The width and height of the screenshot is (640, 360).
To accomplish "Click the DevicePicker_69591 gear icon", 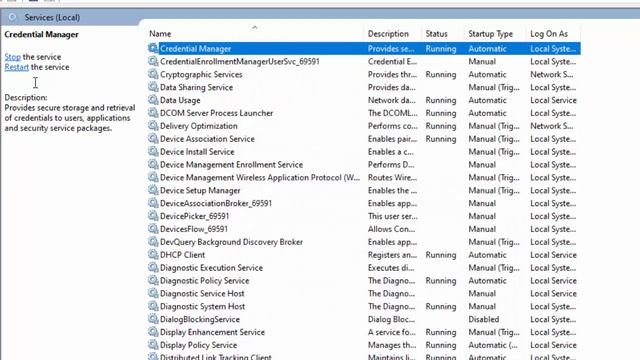I will [x=153, y=216].
